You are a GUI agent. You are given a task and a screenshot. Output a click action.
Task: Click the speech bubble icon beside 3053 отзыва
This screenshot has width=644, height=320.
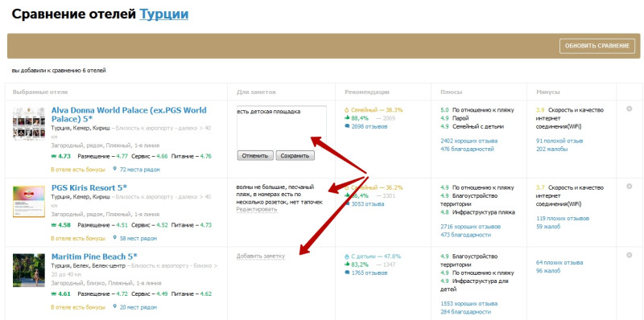[347, 204]
